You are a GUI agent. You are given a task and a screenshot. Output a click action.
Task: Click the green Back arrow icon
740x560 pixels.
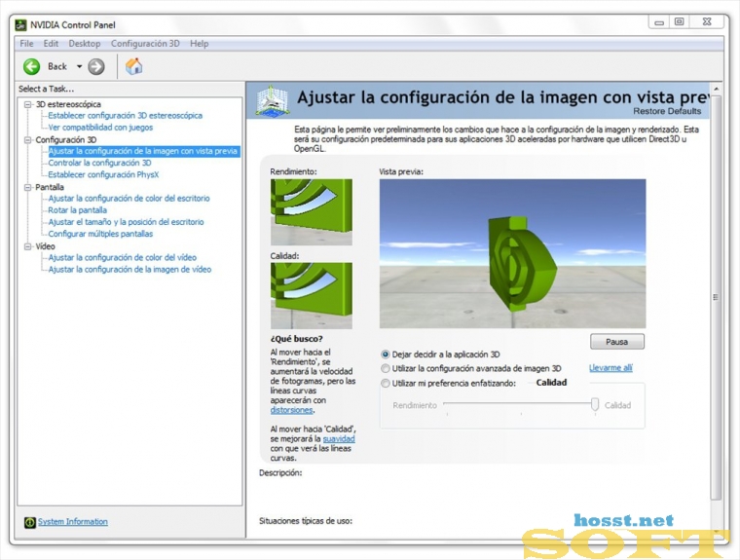(x=31, y=66)
